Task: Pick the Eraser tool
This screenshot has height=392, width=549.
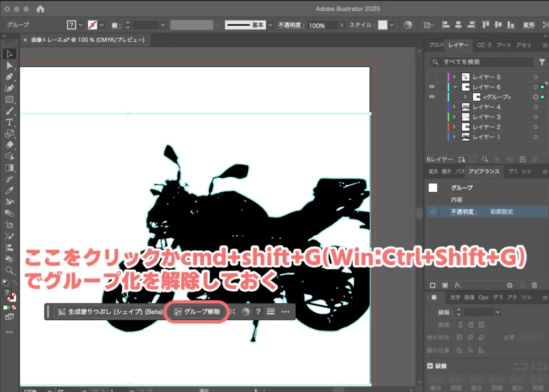Action: [x=10, y=145]
